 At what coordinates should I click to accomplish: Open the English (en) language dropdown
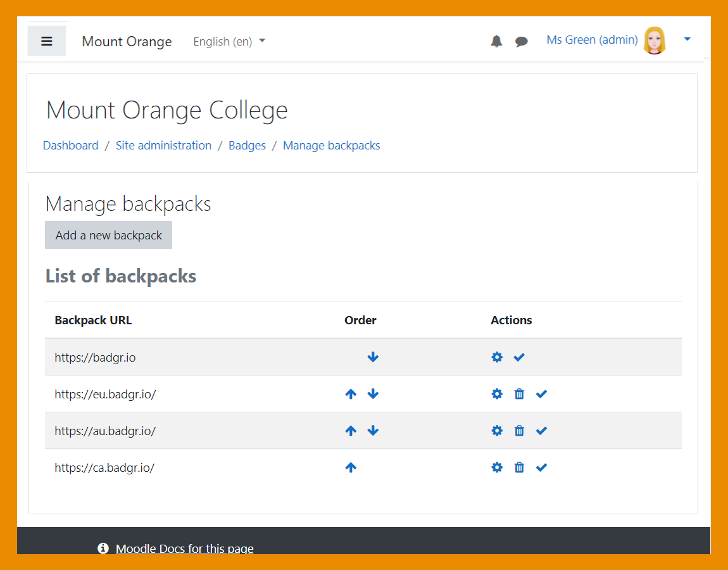pos(229,41)
